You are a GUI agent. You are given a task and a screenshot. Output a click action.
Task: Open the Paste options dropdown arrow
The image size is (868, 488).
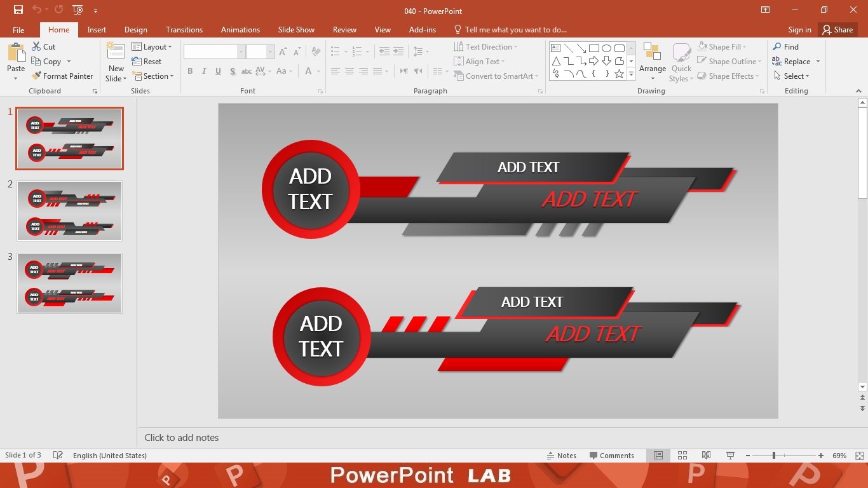[x=16, y=79]
